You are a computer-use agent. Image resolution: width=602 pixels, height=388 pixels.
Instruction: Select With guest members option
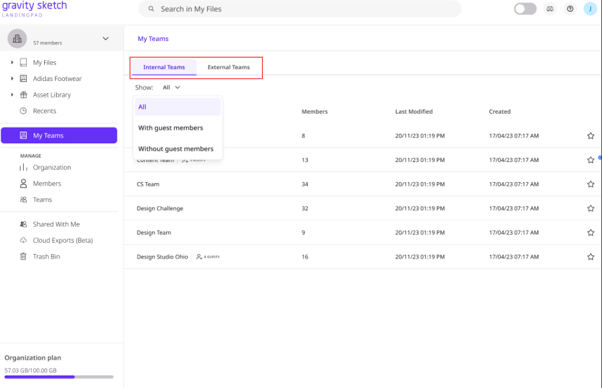tap(178, 128)
